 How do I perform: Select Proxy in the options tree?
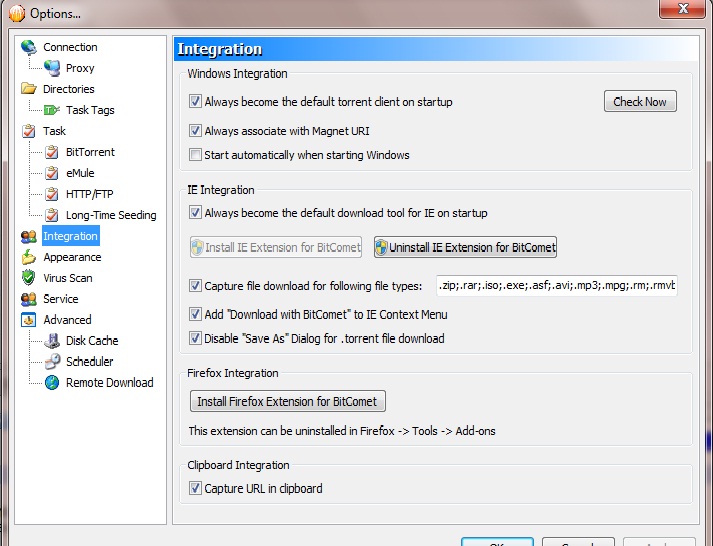click(80, 68)
